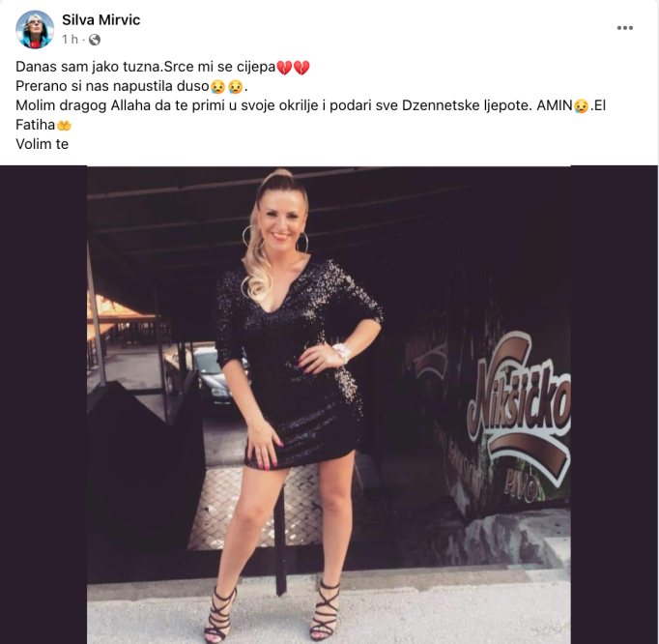The width and height of the screenshot is (659, 644).
Task: Click the Nikšićko Pivo logo in the photo
Action: pos(520,414)
